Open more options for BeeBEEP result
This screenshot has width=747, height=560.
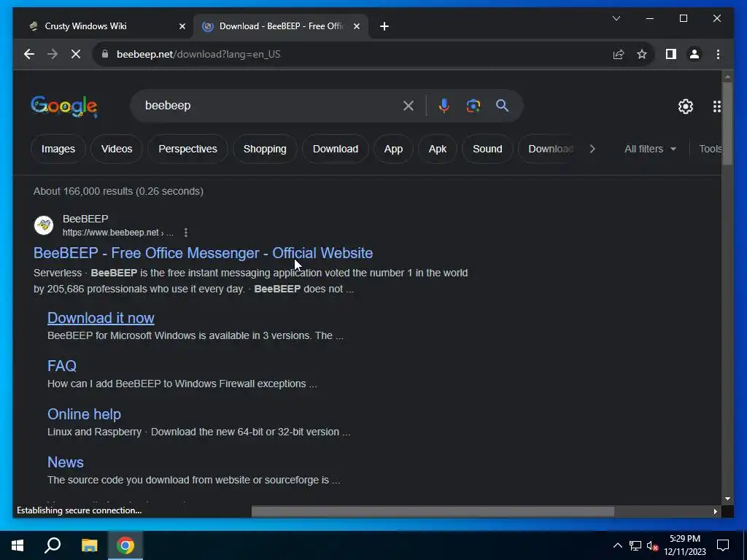pos(186,233)
